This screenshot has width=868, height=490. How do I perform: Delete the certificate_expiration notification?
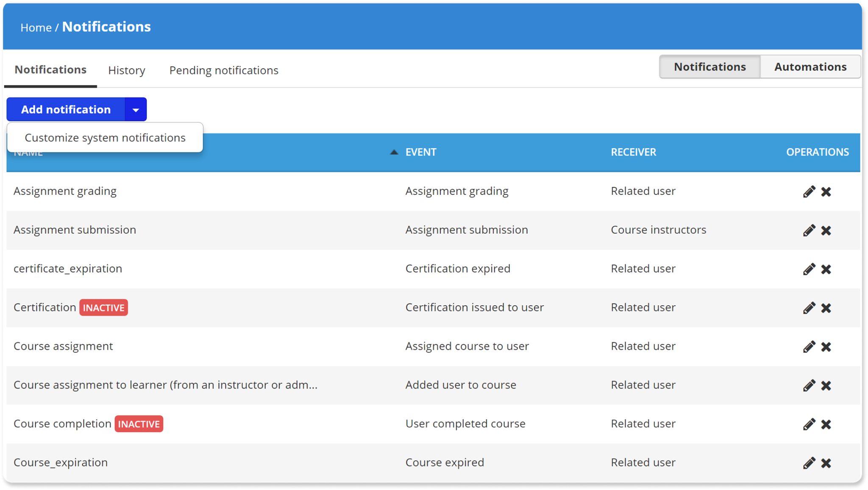pos(826,269)
